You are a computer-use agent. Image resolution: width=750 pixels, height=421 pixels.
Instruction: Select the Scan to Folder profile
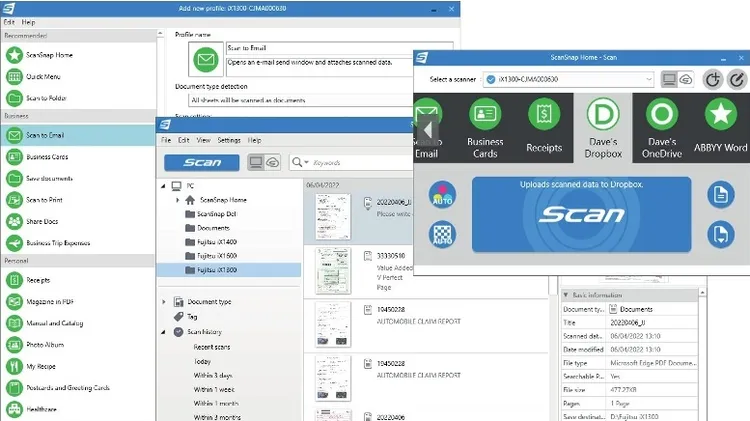point(78,98)
